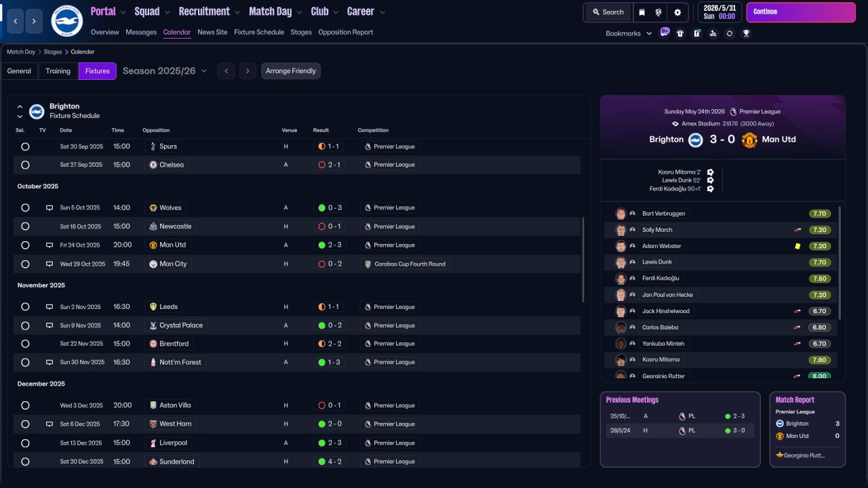Click the Stages breadcrumb link
The image size is (868, 488).
click(54, 52)
